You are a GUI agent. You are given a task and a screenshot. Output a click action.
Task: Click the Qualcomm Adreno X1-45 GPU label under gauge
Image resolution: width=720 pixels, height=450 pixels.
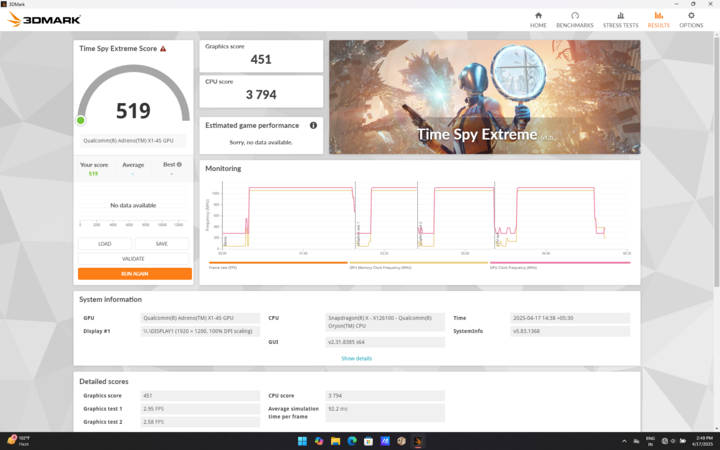click(x=133, y=141)
